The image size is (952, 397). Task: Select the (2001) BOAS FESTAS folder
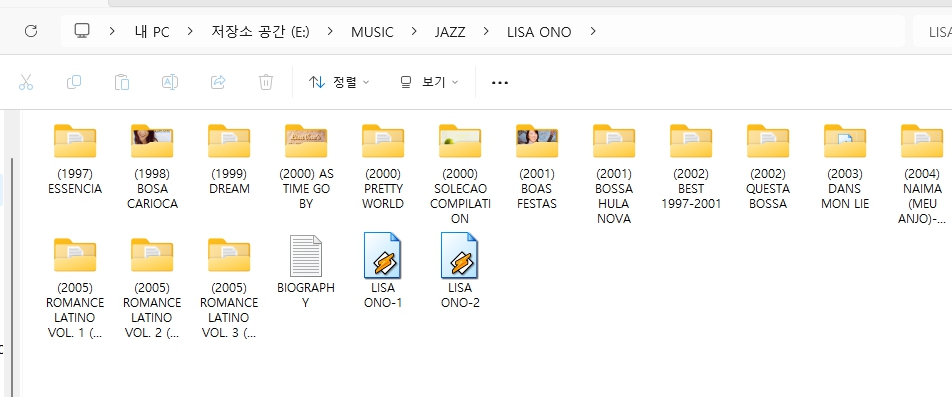tap(537, 167)
